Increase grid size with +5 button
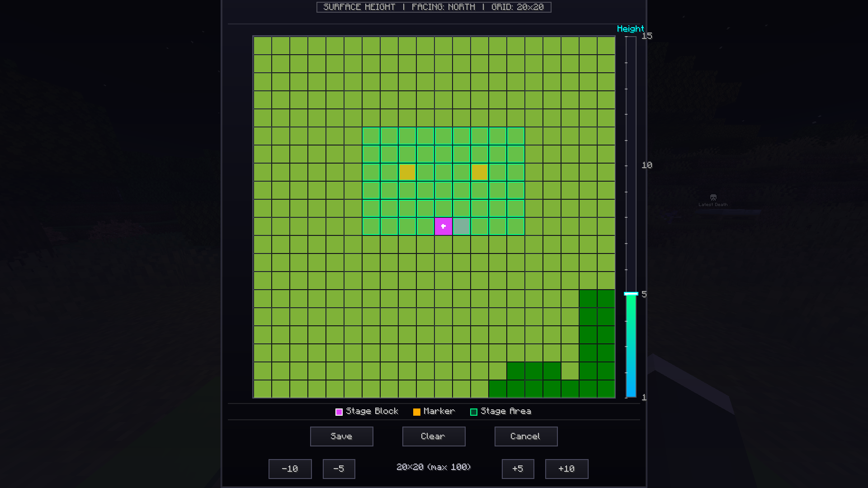 pos(518,469)
